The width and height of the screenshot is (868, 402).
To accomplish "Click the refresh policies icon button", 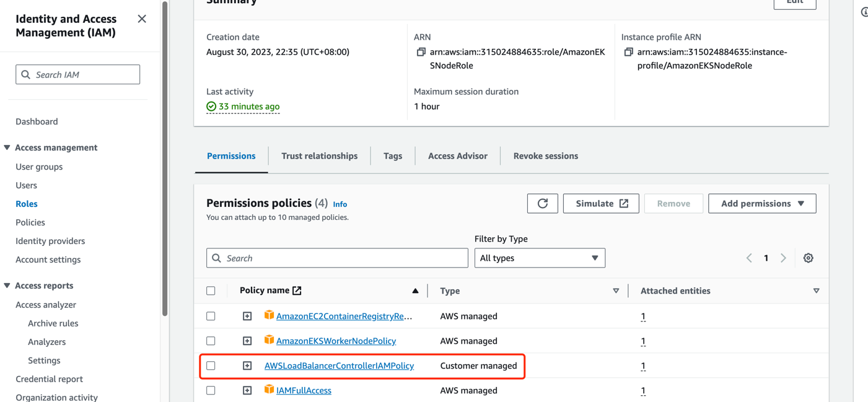I will click(542, 204).
